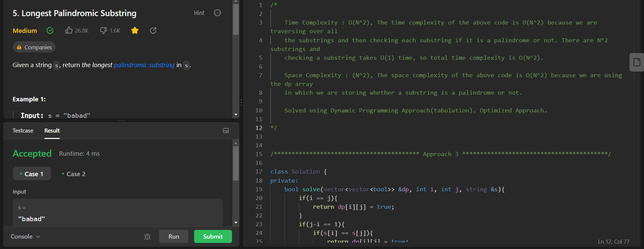Expand the Console dropdown
This screenshot has height=249, width=644.
25,237
